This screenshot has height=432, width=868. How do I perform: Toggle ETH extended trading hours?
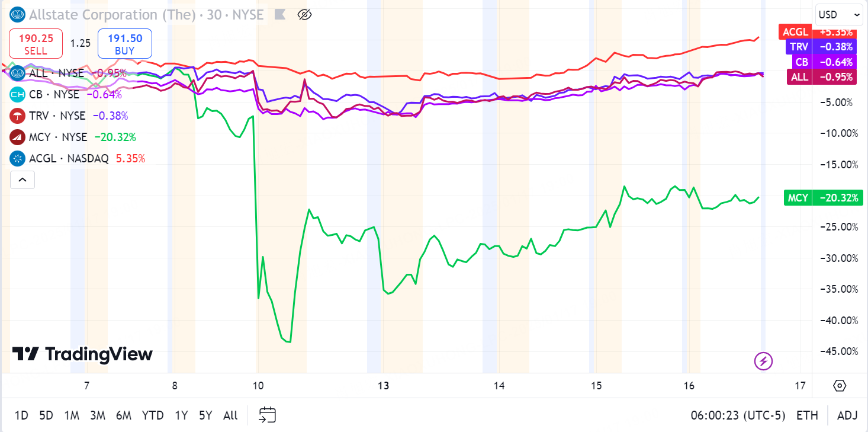tap(808, 415)
